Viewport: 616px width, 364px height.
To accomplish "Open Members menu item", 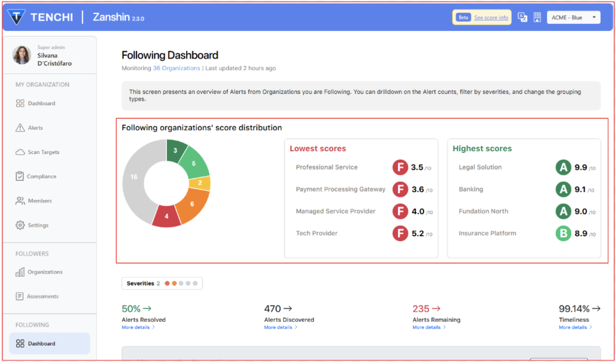I will click(x=40, y=201).
